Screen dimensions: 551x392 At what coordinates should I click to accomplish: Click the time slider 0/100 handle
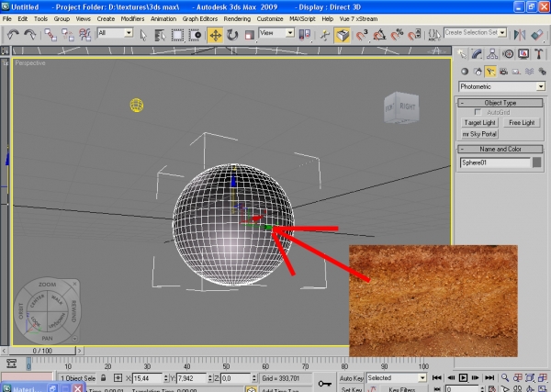[42, 351]
